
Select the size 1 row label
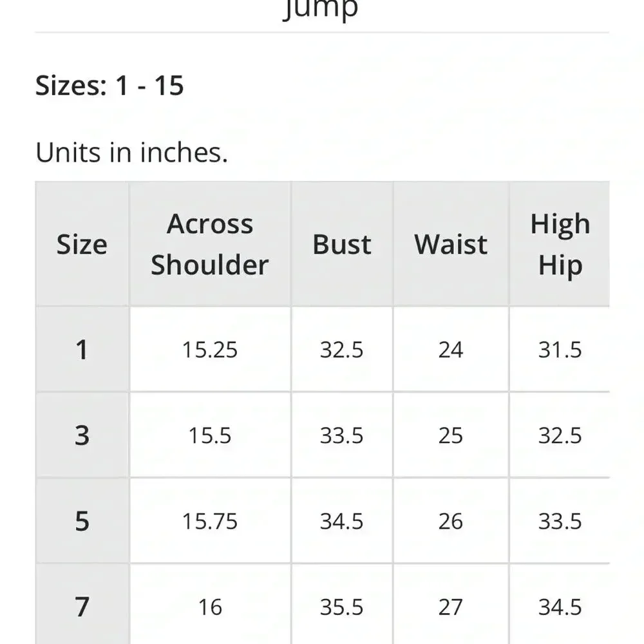pos(82,350)
